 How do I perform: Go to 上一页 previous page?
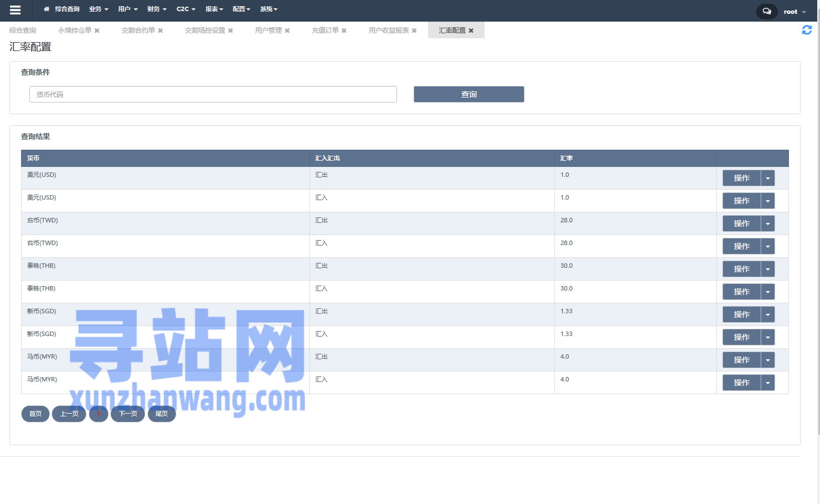[69, 414]
